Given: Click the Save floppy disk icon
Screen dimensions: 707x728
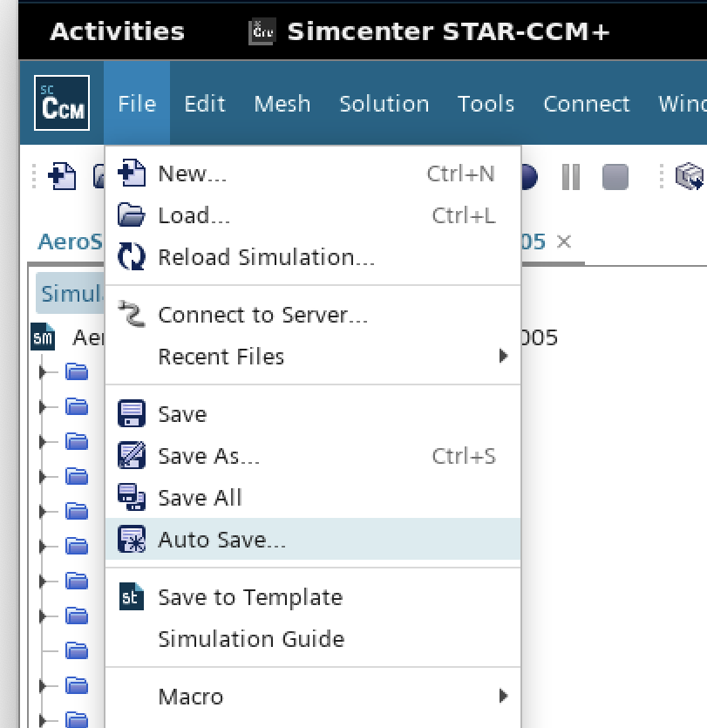Looking at the screenshot, I should (x=132, y=413).
